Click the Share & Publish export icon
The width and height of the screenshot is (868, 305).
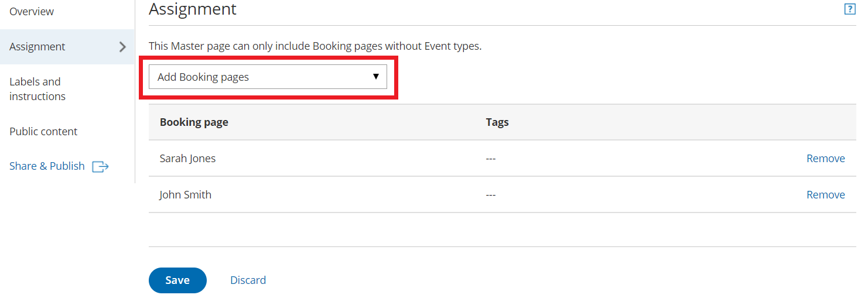(101, 167)
